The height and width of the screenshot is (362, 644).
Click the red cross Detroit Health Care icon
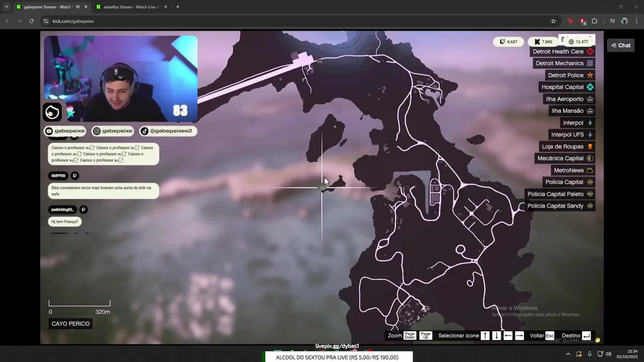click(x=590, y=51)
